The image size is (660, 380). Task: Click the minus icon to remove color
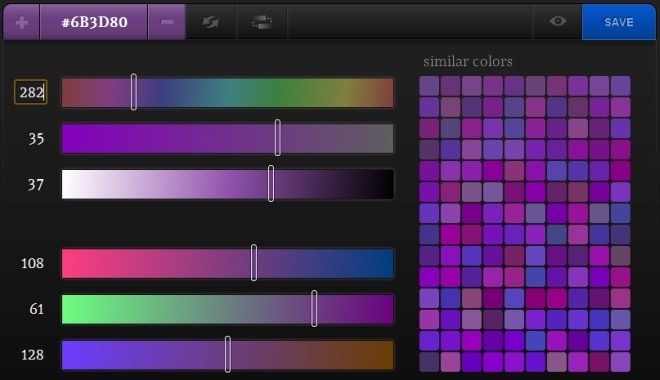[x=167, y=22]
